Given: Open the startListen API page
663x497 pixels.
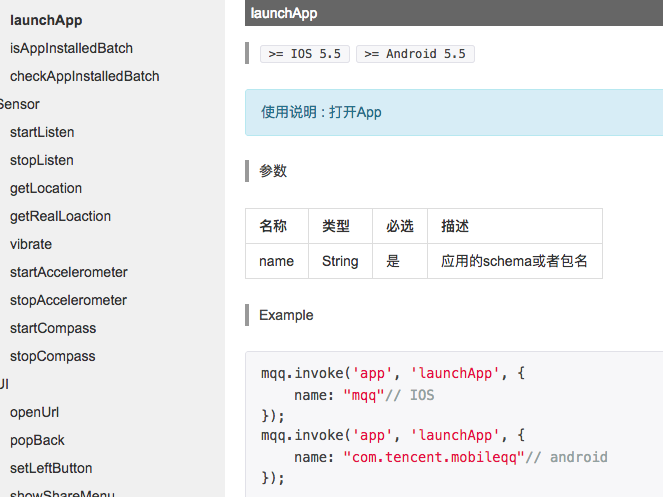Looking at the screenshot, I should pos(42,132).
